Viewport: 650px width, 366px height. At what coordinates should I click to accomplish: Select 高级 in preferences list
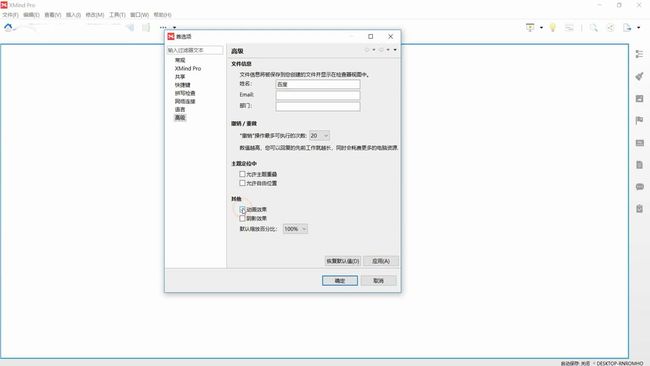180,118
